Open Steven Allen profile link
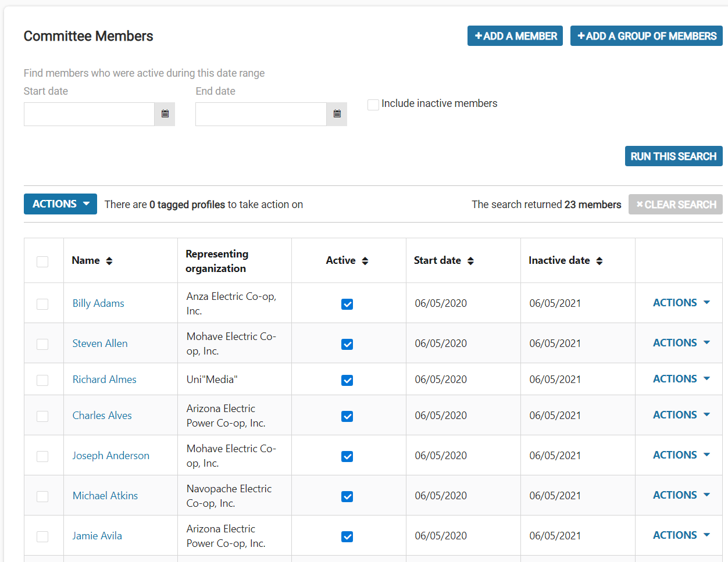The width and height of the screenshot is (728, 562). pyautogui.click(x=100, y=343)
